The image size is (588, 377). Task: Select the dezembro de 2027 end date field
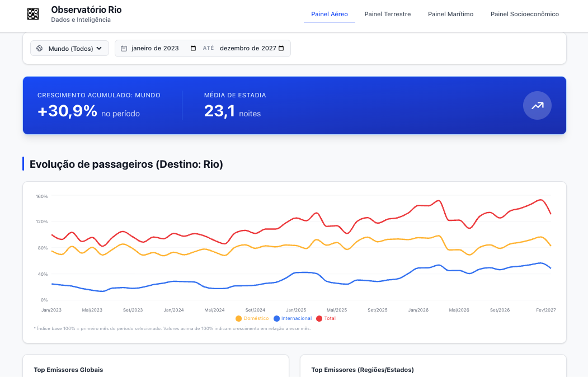[252, 48]
